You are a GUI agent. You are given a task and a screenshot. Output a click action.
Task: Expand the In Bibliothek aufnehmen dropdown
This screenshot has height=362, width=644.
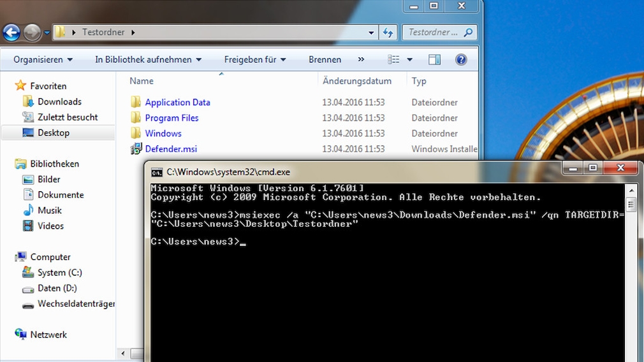coord(148,59)
